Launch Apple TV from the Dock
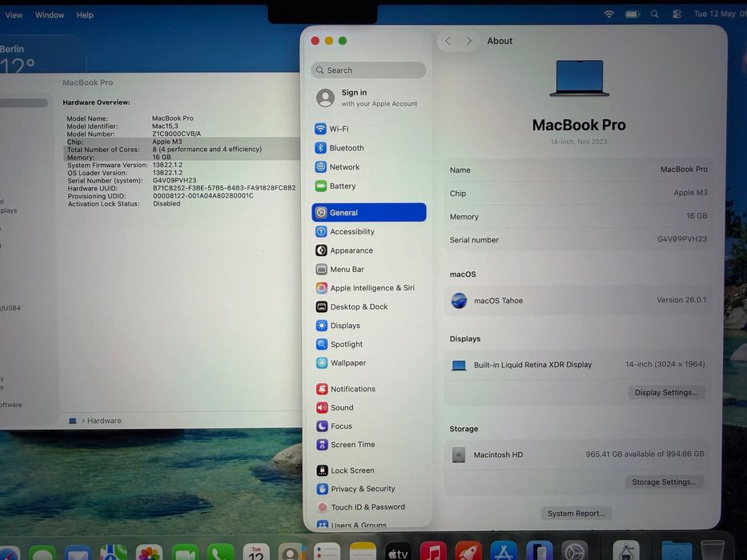 [398, 552]
